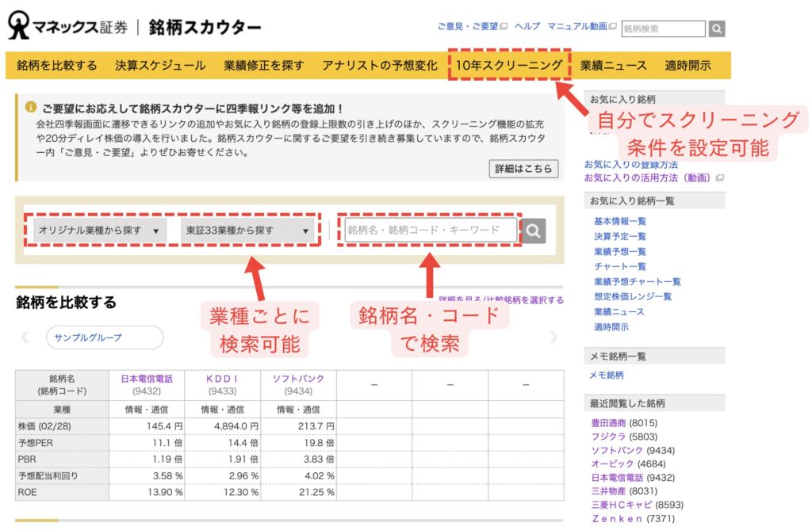812x530 pixels.
Task: Click the 21.25 % ROE cell
Action: [x=298, y=492]
